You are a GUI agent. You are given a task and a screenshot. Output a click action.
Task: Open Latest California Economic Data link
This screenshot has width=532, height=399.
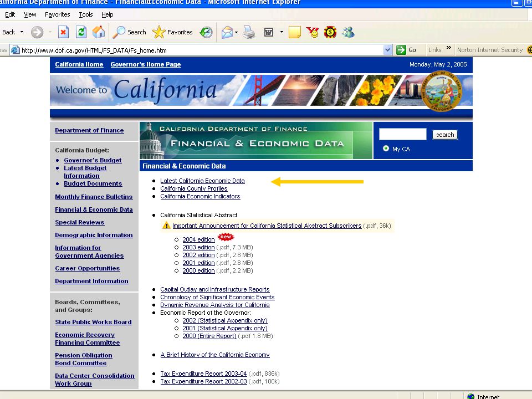pyautogui.click(x=202, y=181)
